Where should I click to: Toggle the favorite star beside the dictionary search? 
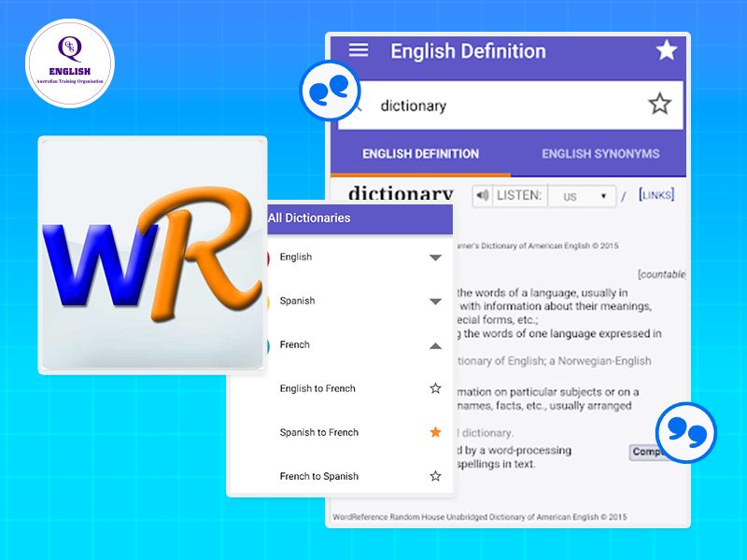660,105
